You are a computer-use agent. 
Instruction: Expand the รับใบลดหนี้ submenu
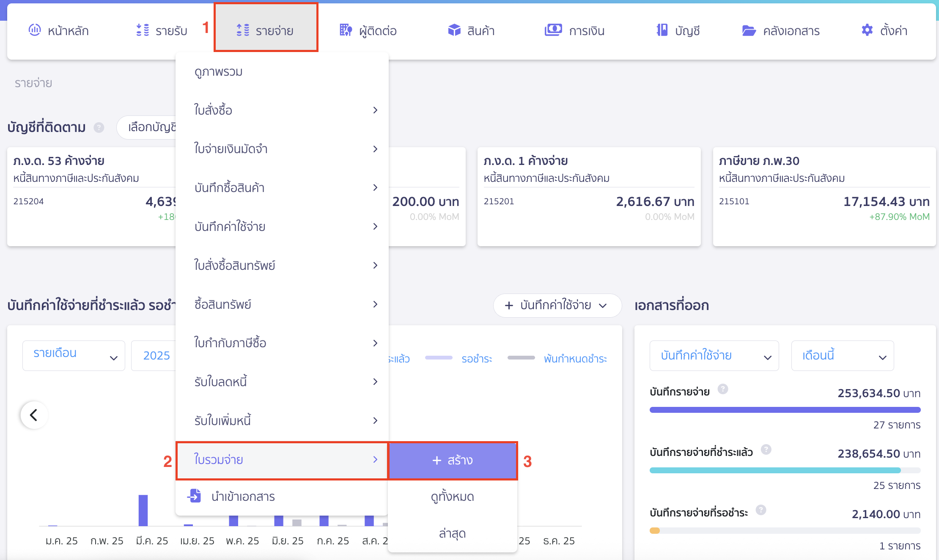click(x=282, y=382)
